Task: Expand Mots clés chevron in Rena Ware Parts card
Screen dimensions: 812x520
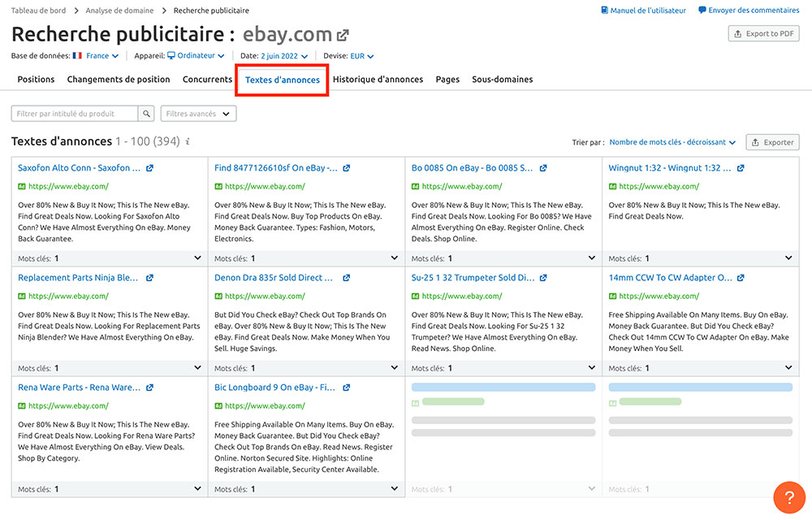Action: (x=197, y=488)
